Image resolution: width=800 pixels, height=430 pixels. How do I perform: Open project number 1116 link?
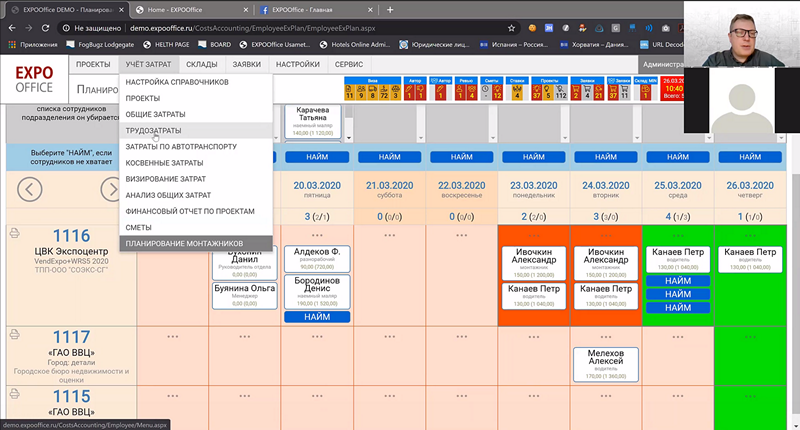pyautogui.click(x=71, y=236)
